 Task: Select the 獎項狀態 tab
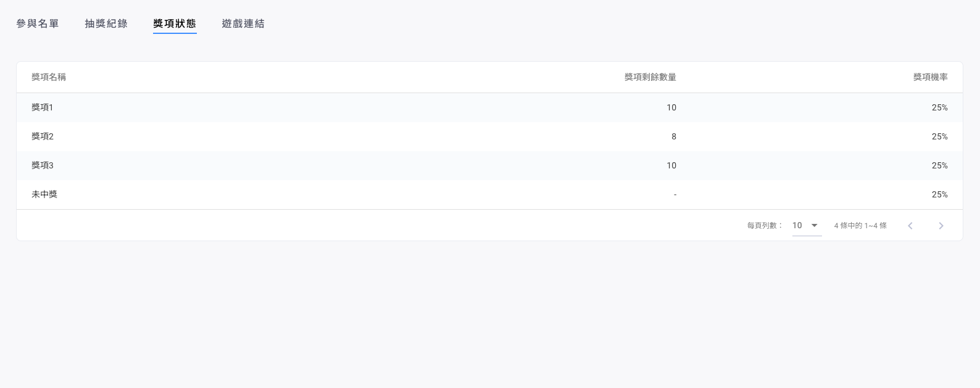click(x=175, y=23)
